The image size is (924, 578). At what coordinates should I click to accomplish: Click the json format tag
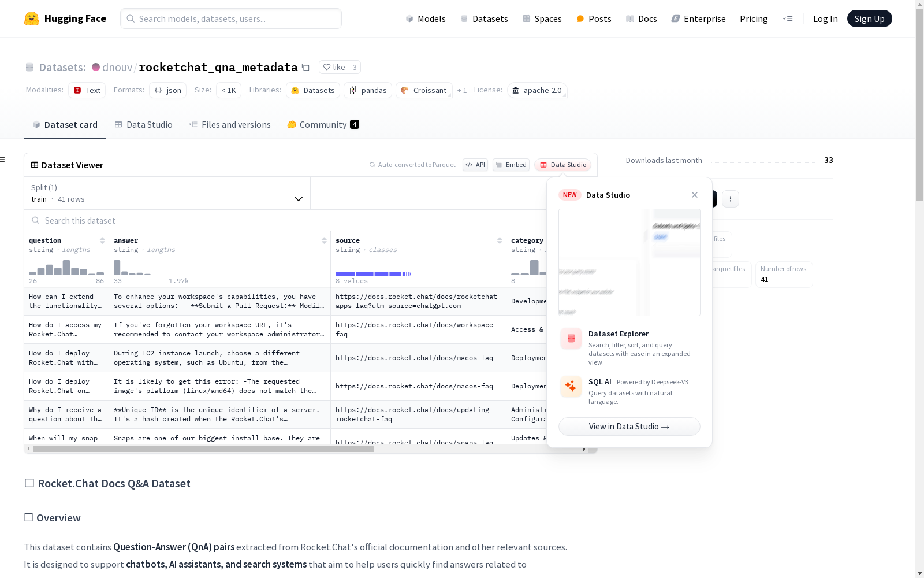click(x=168, y=90)
